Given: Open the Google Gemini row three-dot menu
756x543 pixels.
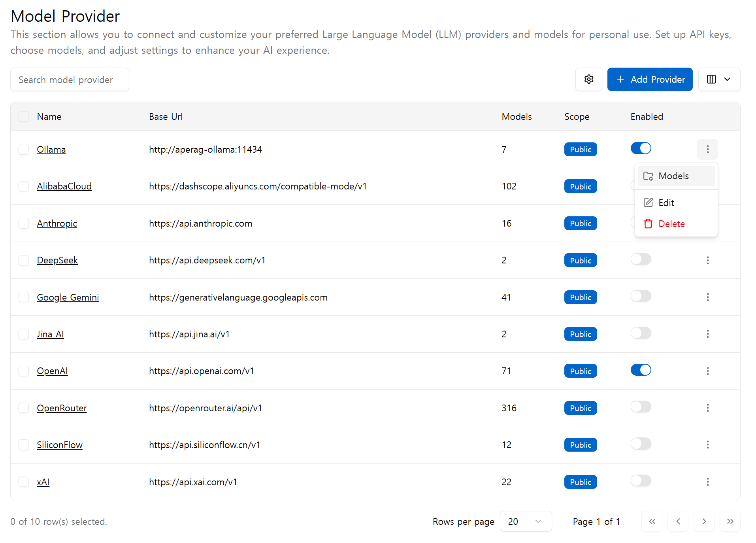Looking at the screenshot, I should [707, 297].
